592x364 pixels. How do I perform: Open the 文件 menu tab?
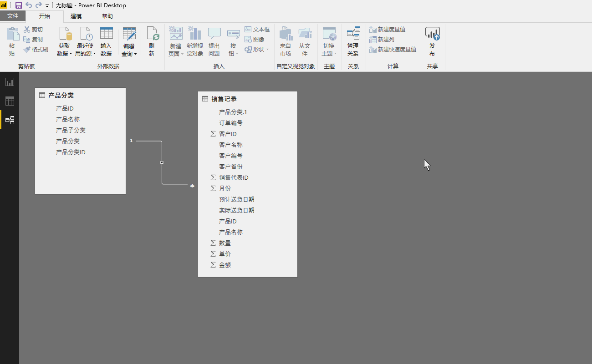[x=13, y=16]
